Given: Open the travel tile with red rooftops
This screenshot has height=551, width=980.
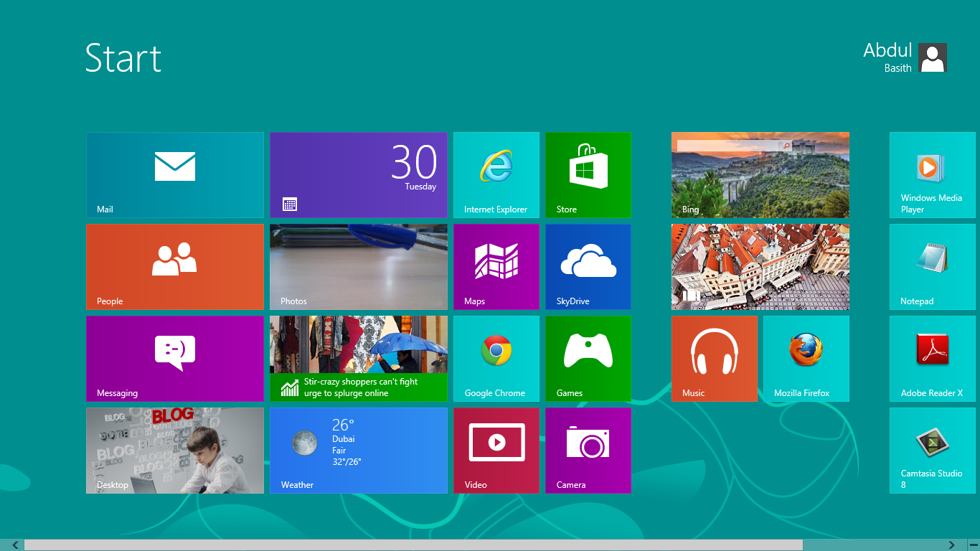Looking at the screenshot, I should 760,267.
